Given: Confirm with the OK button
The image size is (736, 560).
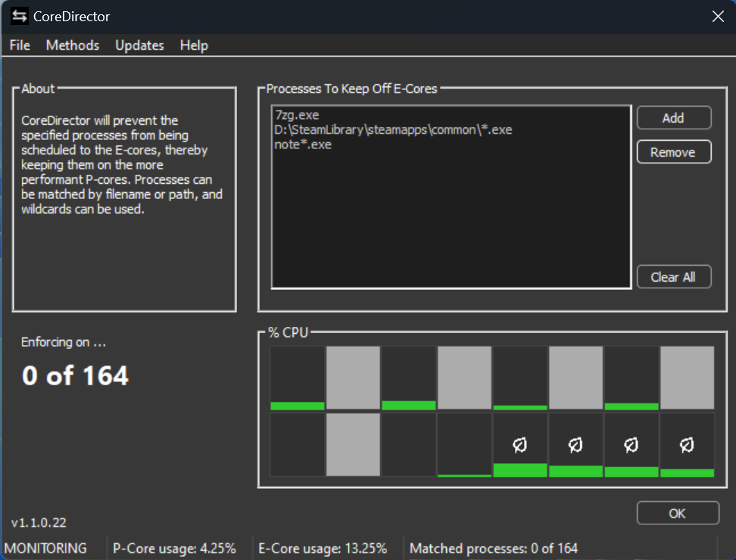Looking at the screenshot, I should click(677, 513).
